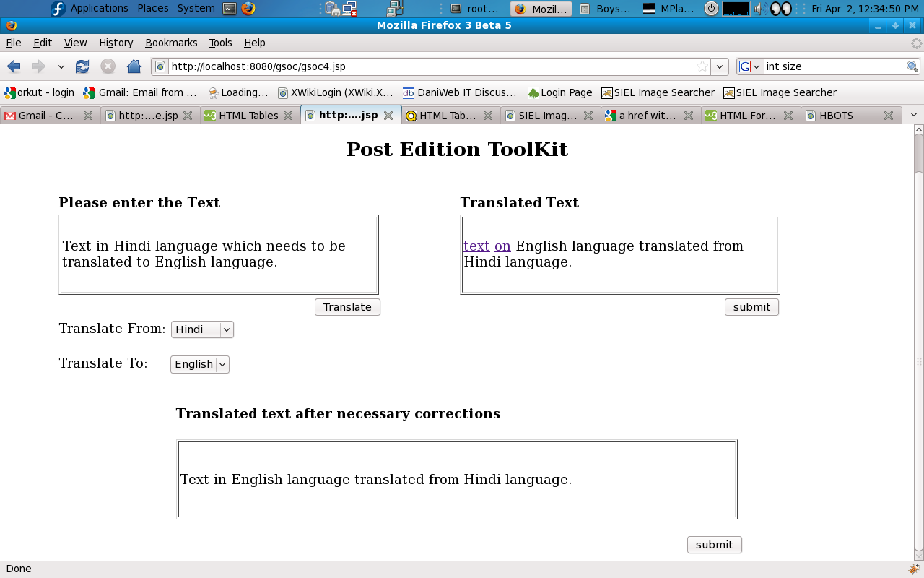
Task: Open terminal from the top panel icon
Action: pos(230,9)
